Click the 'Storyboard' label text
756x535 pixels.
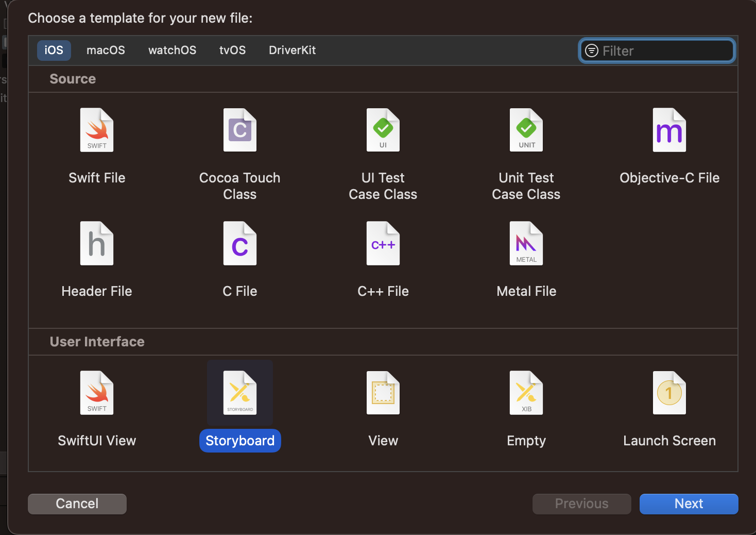pyautogui.click(x=240, y=441)
